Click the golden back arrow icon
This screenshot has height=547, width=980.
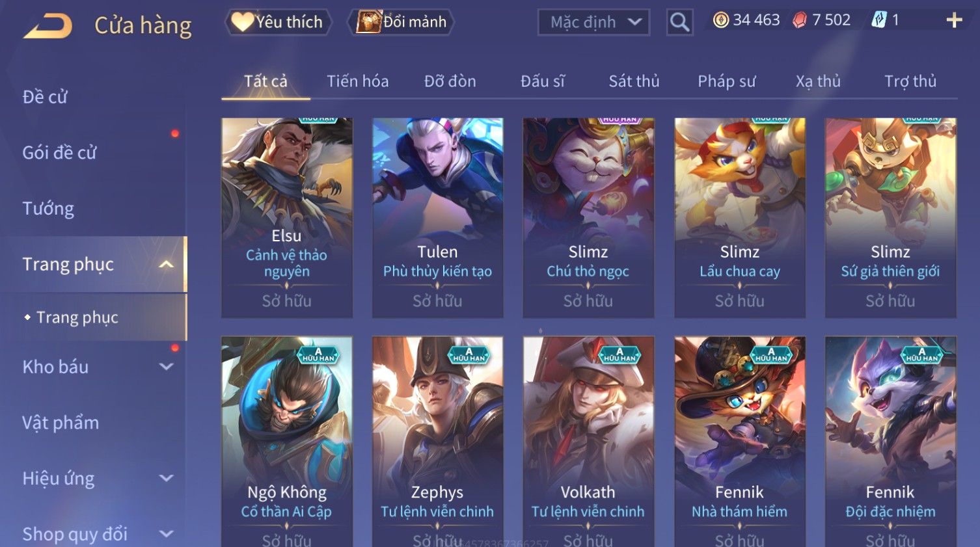[x=48, y=26]
